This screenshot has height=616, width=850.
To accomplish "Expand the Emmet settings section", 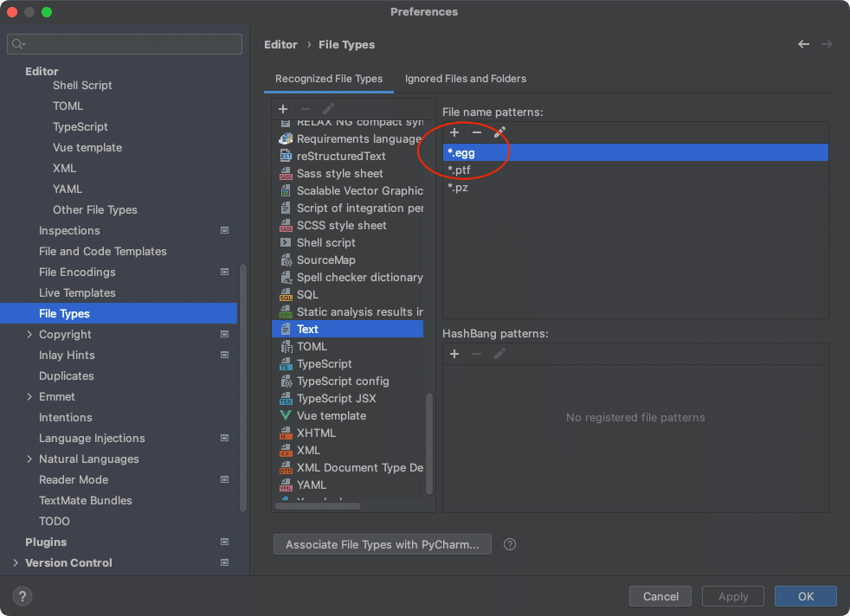I will (x=29, y=396).
